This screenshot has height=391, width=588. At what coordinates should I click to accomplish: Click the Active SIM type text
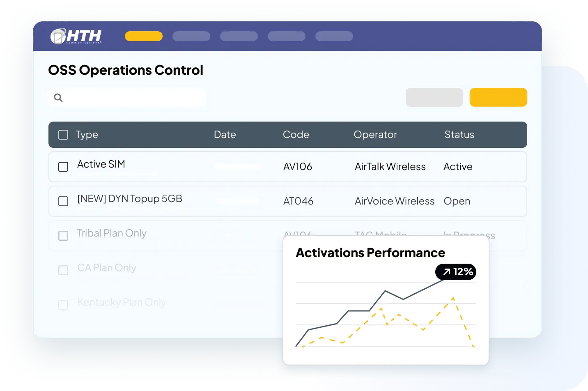pos(101,164)
